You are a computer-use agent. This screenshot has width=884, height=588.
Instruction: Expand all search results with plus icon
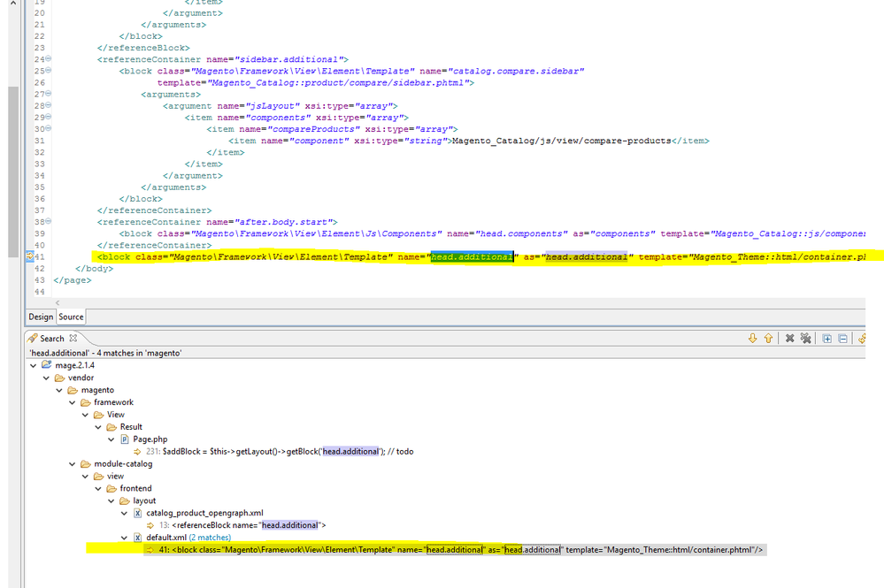826,338
